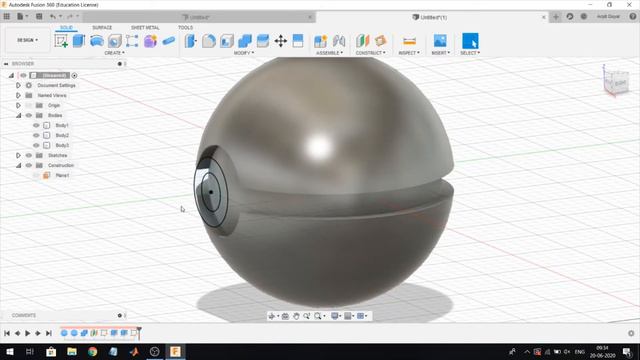The width and height of the screenshot is (640, 360).
Task: Select the Align tool in Modify
Action: coord(298,41)
